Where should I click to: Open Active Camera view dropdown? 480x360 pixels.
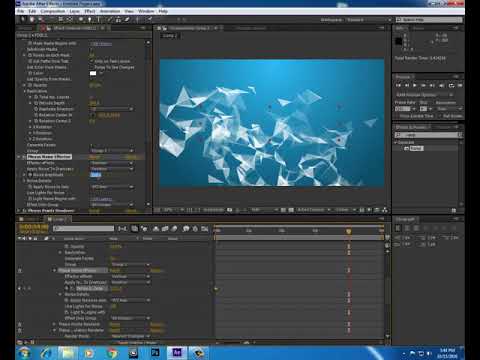click(x=313, y=210)
